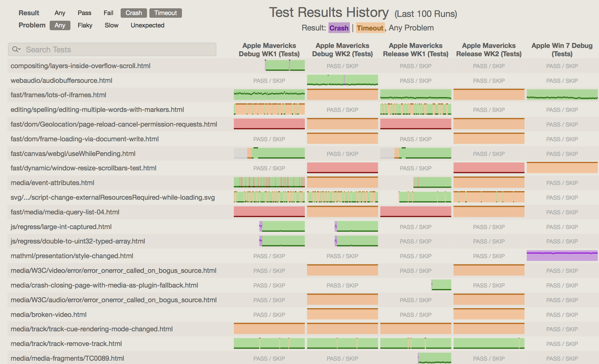Click the purple crash bar for mathml/presentation/style-changed.html

pyautogui.click(x=562, y=256)
